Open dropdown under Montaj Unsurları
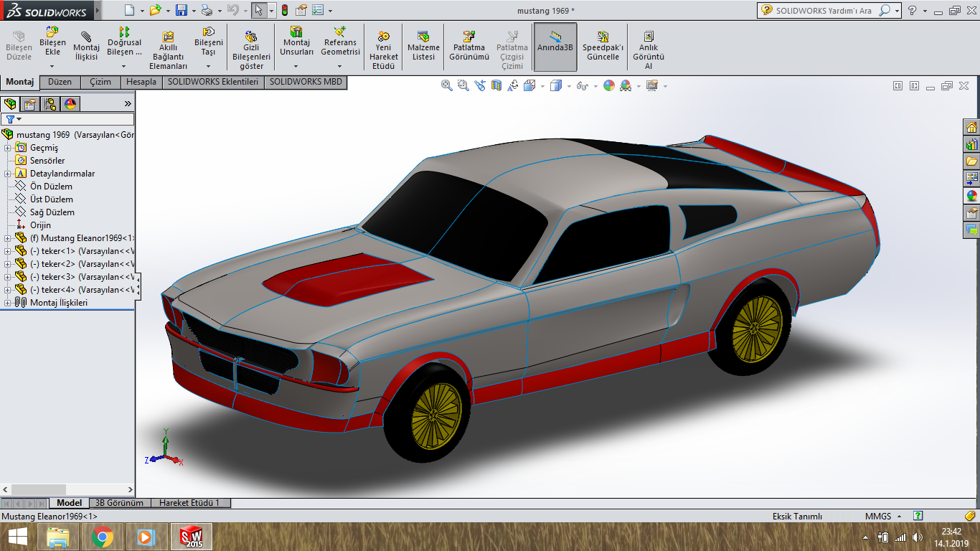Image resolution: width=980 pixels, height=551 pixels. click(296, 66)
